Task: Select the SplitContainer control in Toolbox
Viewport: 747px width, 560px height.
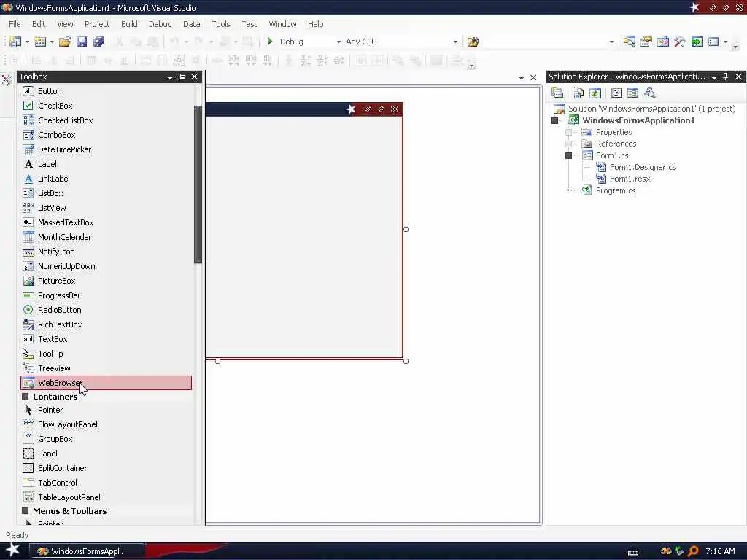Action: pyautogui.click(x=107, y=468)
